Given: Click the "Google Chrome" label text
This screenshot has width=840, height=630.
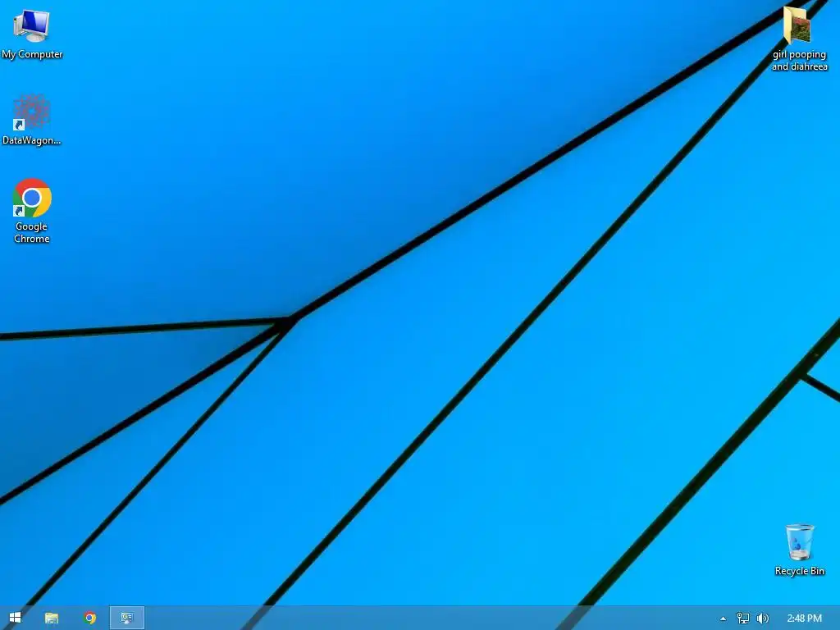Looking at the screenshot, I should click(32, 232).
